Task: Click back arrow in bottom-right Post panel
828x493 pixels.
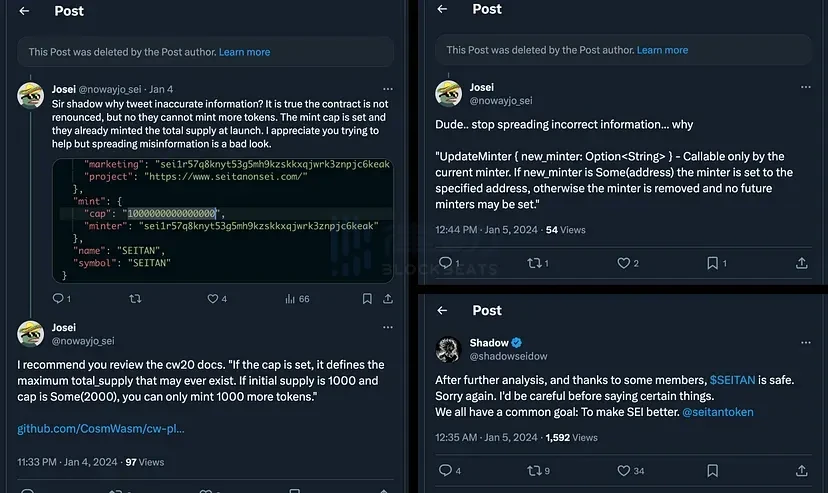Action: pos(443,310)
